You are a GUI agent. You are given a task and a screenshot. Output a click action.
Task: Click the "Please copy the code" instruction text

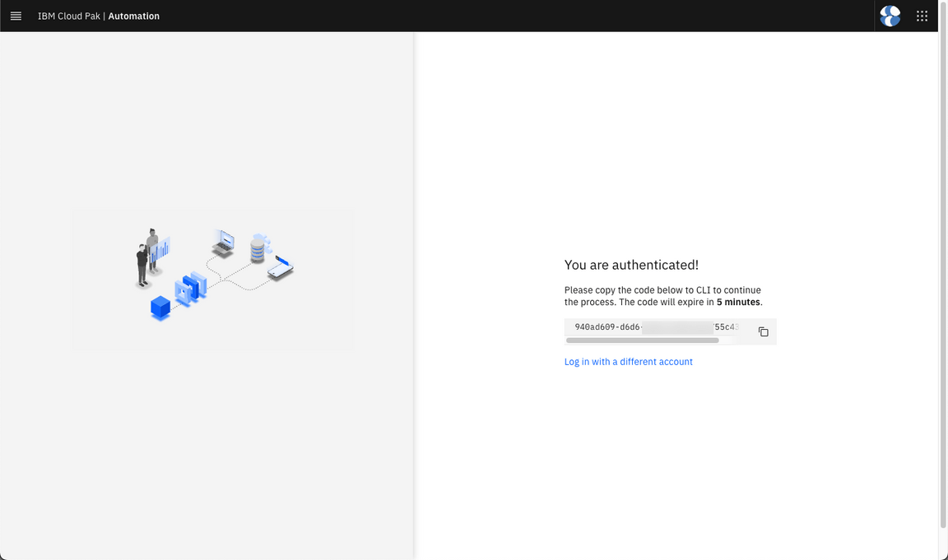[x=662, y=290]
